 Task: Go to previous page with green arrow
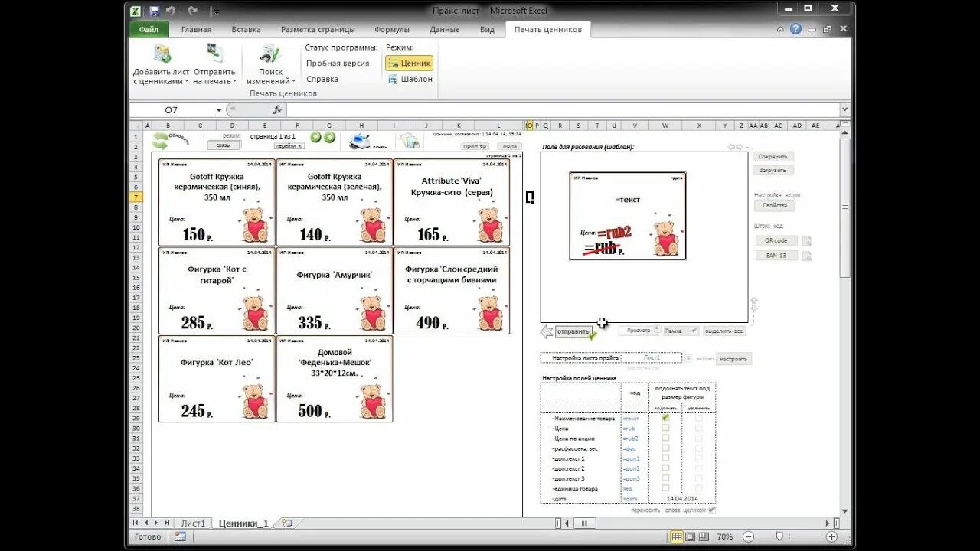315,138
